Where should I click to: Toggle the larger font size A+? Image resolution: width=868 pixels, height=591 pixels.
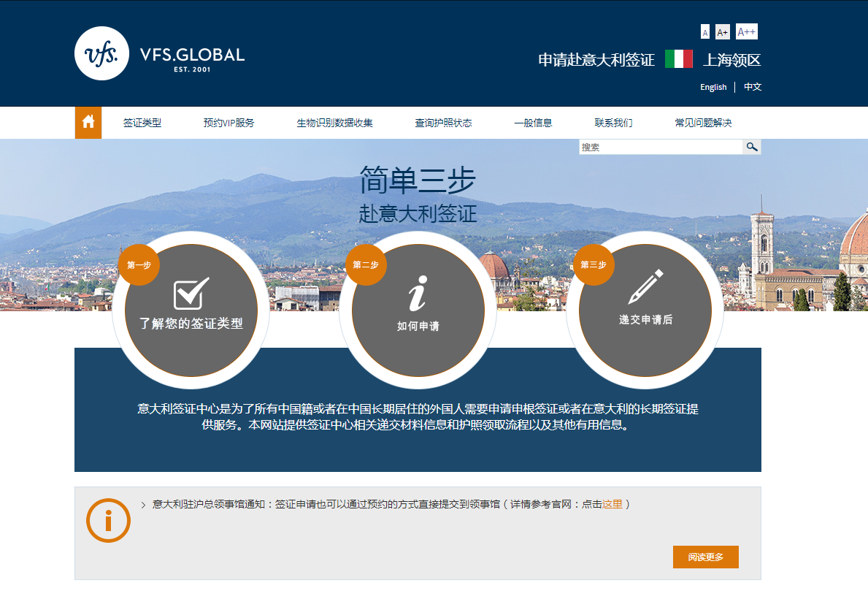(722, 31)
